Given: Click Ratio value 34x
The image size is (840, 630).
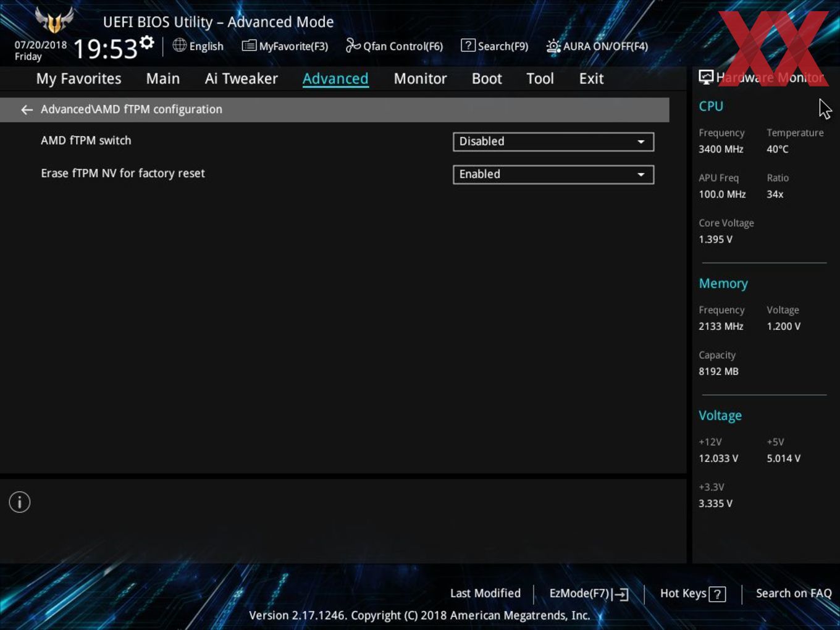Looking at the screenshot, I should (775, 195).
